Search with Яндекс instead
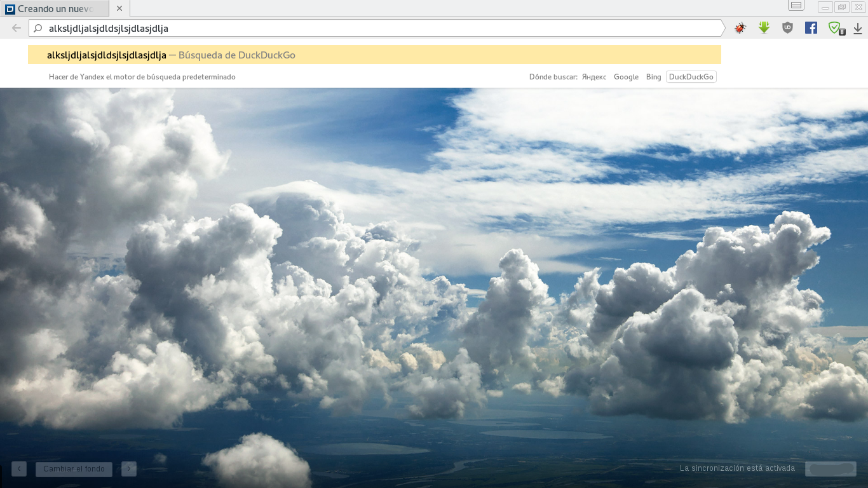The height and width of the screenshot is (488, 868). tap(594, 77)
